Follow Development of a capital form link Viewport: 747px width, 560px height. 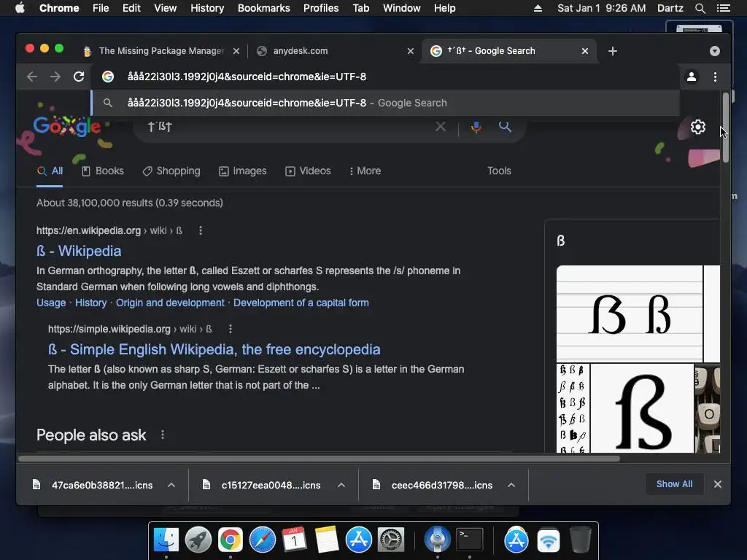[x=301, y=303]
